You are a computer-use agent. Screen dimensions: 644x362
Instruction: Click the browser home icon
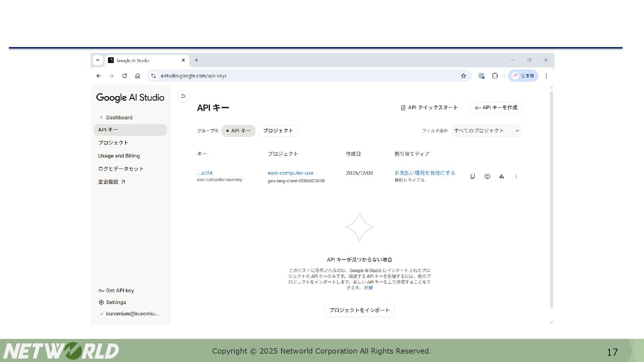138,76
